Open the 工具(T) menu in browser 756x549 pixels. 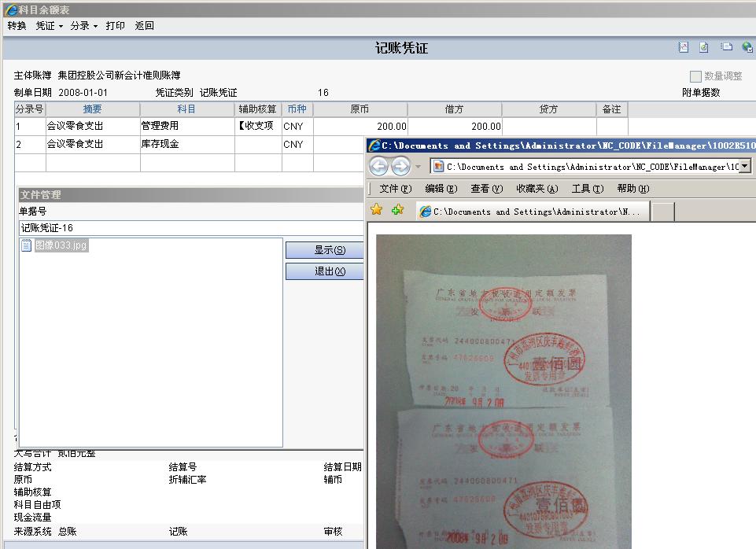click(587, 189)
